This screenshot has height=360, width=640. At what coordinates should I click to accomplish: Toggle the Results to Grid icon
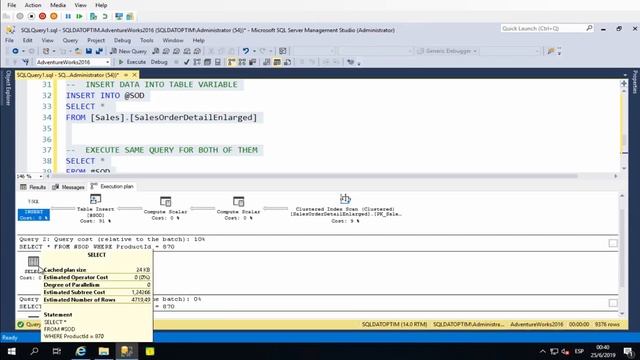(277, 62)
